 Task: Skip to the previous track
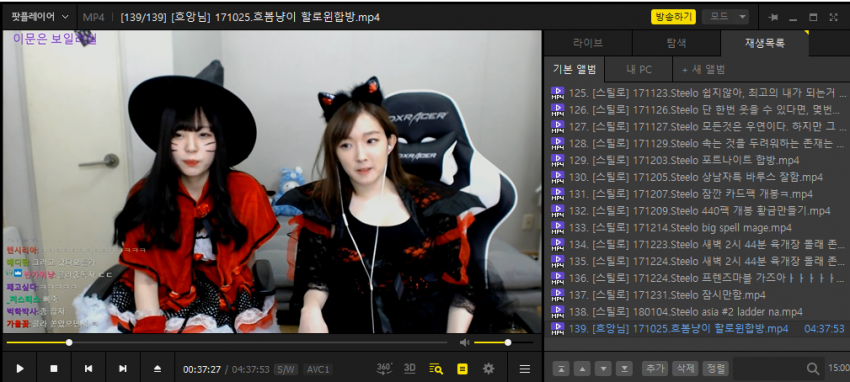88,368
